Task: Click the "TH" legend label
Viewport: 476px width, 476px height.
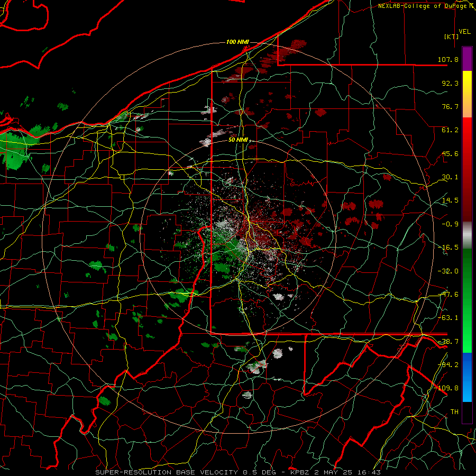Action: [454, 412]
